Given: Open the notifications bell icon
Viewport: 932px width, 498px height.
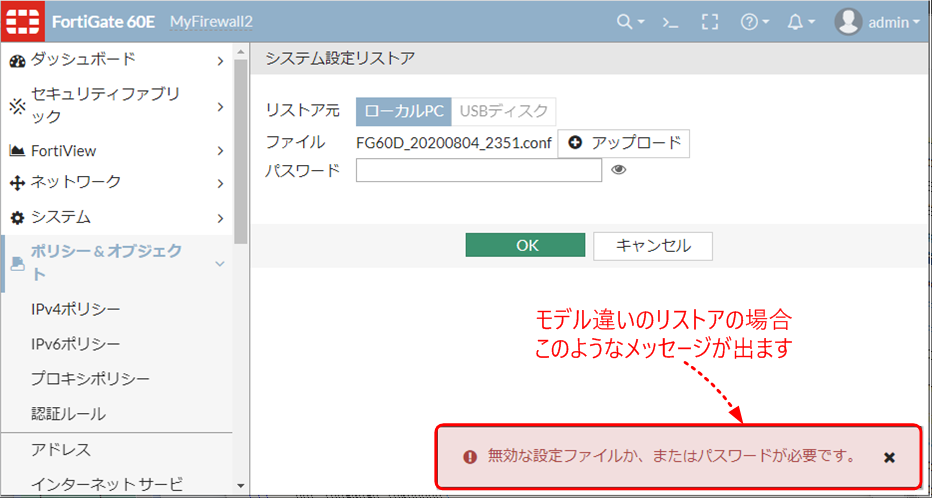Looking at the screenshot, I should [795, 23].
